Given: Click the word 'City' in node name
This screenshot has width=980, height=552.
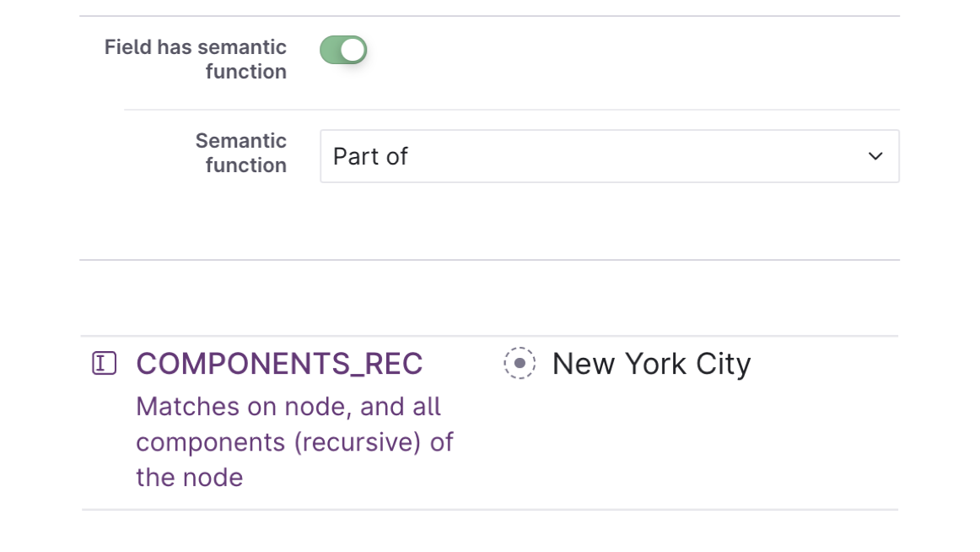Looking at the screenshot, I should pyautogui.click(x=723, y=364).
